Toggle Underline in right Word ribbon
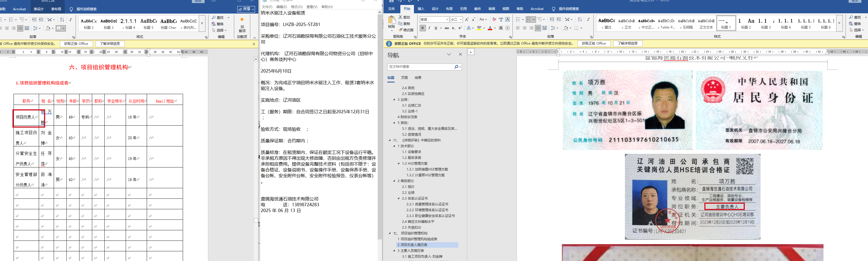The height and width of the screenshot is (261, 868). point(436,28)
